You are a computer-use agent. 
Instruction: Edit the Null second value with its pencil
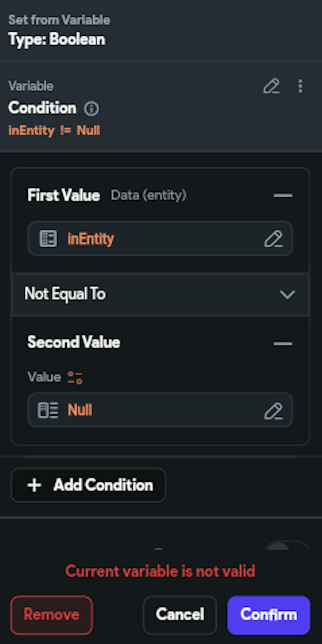coord(273,411)
